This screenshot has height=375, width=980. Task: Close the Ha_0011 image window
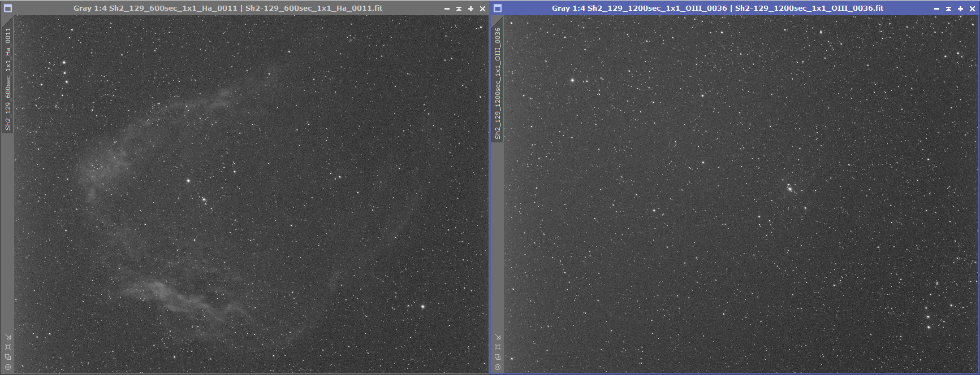482,8
